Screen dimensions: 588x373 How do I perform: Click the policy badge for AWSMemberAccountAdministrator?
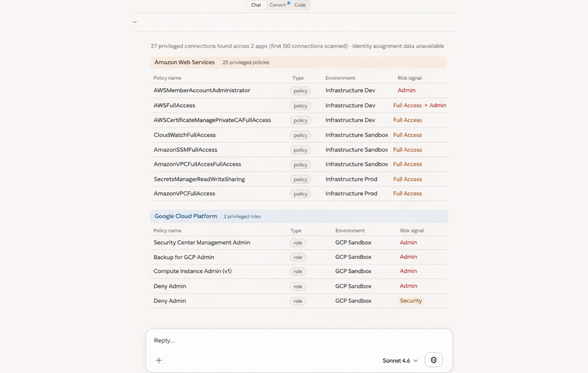tap(300, 91)
